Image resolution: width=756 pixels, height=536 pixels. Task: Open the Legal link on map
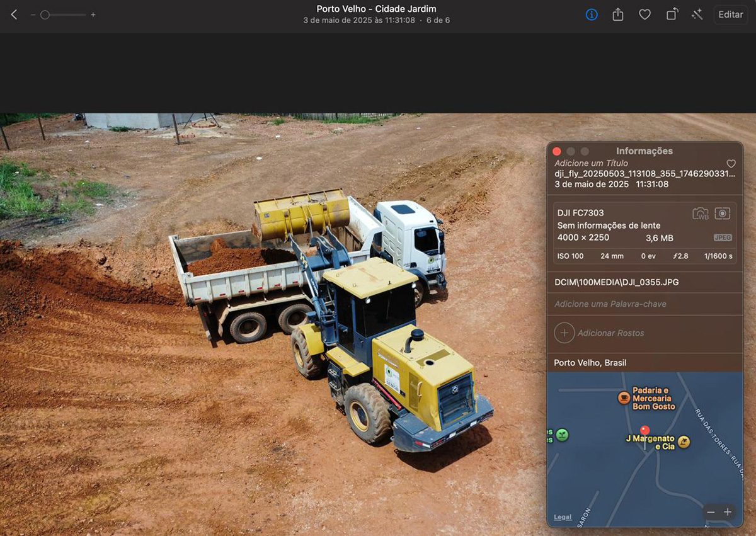coord(563,517)
